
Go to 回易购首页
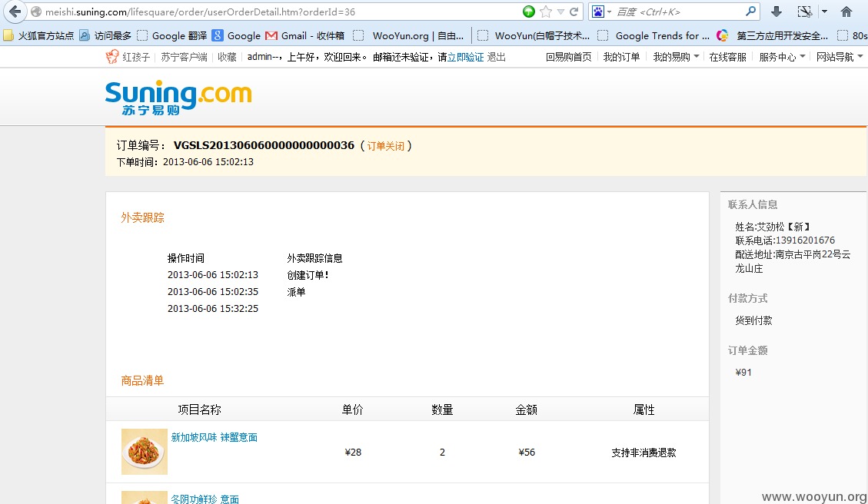click(568, 57)
